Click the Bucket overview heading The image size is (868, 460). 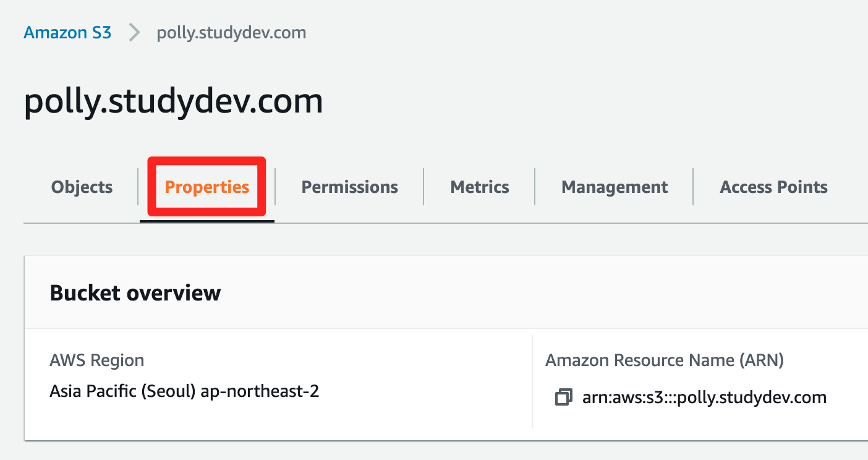click(x=135, y=292)
